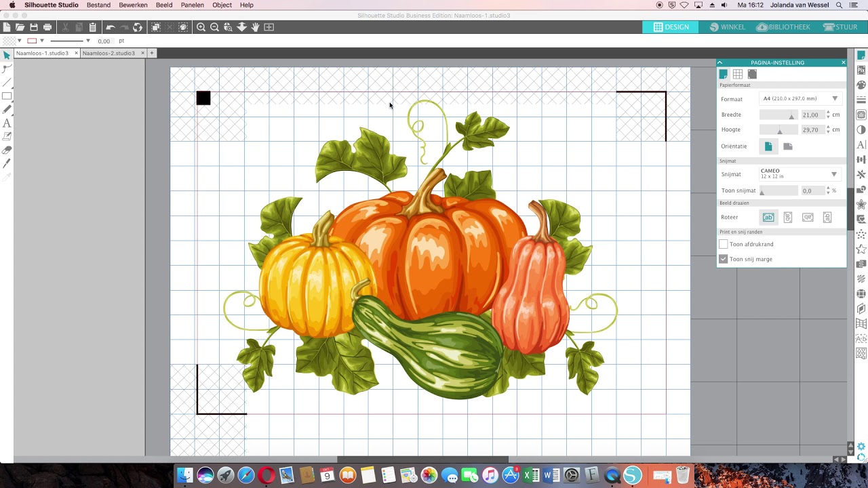
Task: Open a file with the folder icon
Action: pyautogui.click(x=20, y=27)
